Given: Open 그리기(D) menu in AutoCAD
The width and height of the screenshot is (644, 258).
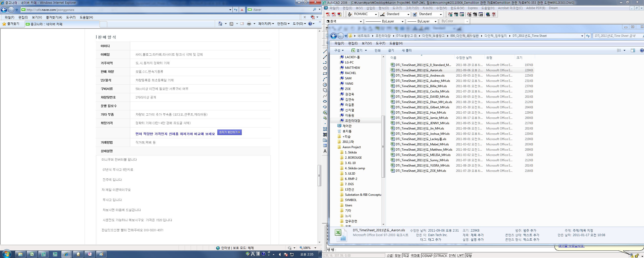Looking at the screenshot, I should coord(412,8).
